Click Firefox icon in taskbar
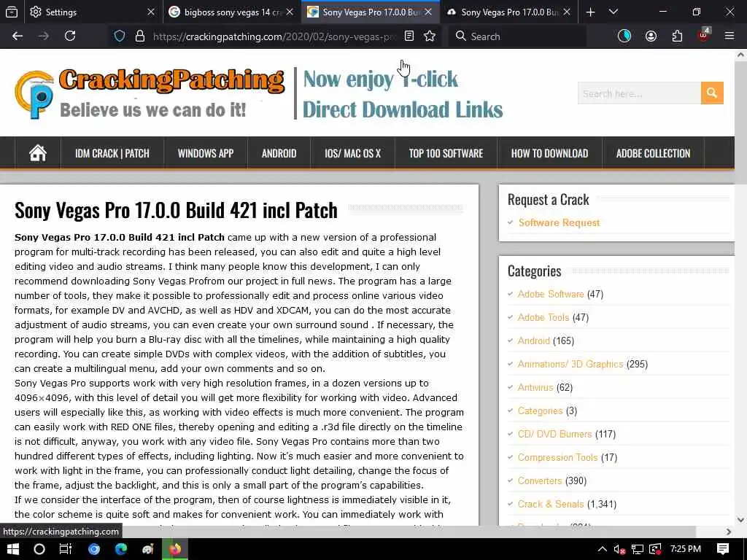747x560 pixels. (175, 549)
